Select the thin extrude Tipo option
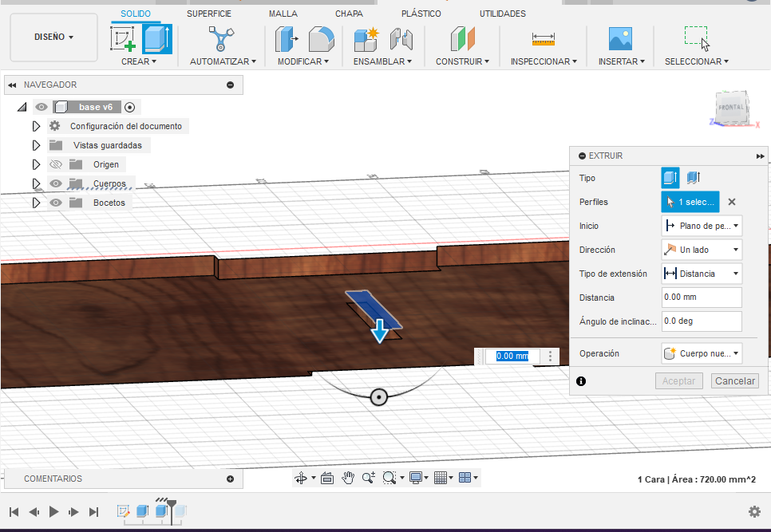Screen dimensions: 771x532 click(694, 178)
